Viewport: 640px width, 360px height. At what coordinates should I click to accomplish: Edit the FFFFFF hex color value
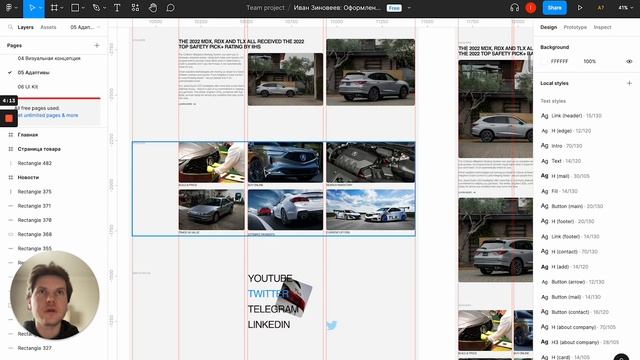[559, 61]
